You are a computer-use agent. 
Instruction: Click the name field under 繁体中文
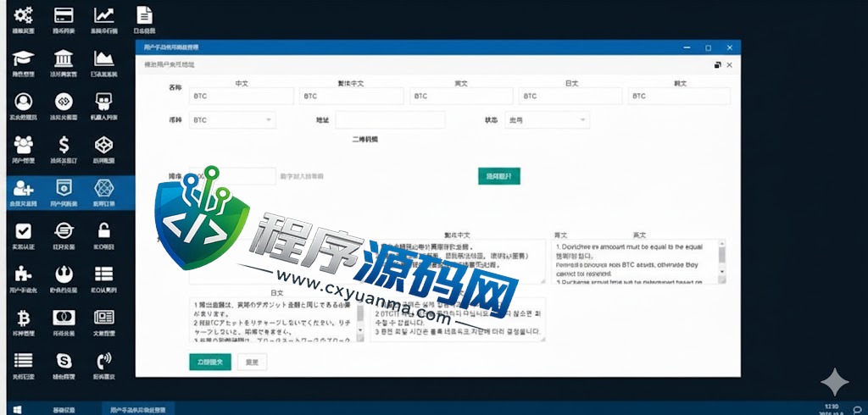352,96
